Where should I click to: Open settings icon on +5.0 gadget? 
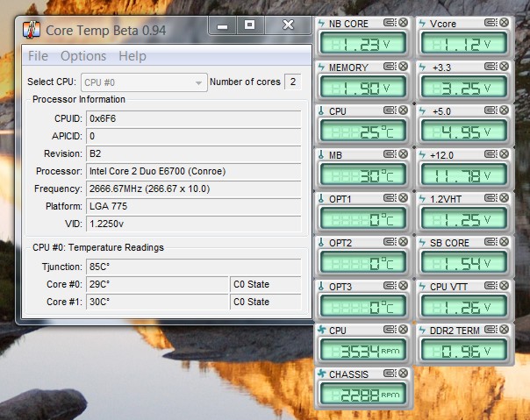(491, 110)
